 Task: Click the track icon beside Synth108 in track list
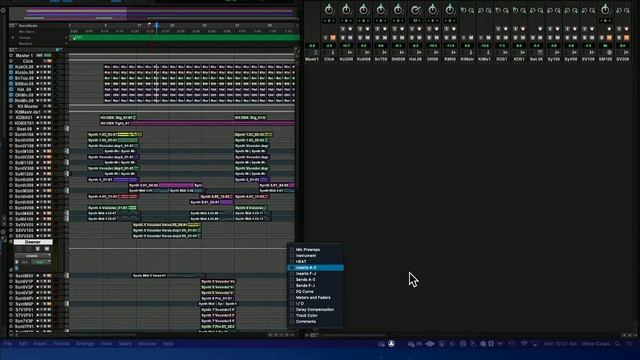(11, 134)
